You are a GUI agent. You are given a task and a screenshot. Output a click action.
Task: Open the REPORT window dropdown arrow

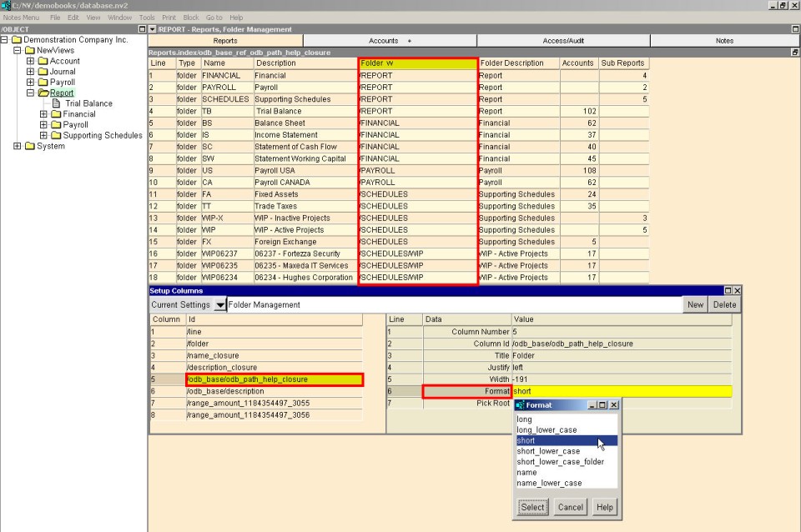152,29
